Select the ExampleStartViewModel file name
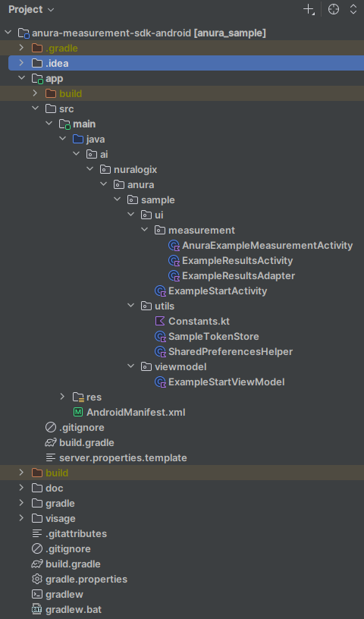The height and width of the screenshot is (619, 364). pos(226,382)
